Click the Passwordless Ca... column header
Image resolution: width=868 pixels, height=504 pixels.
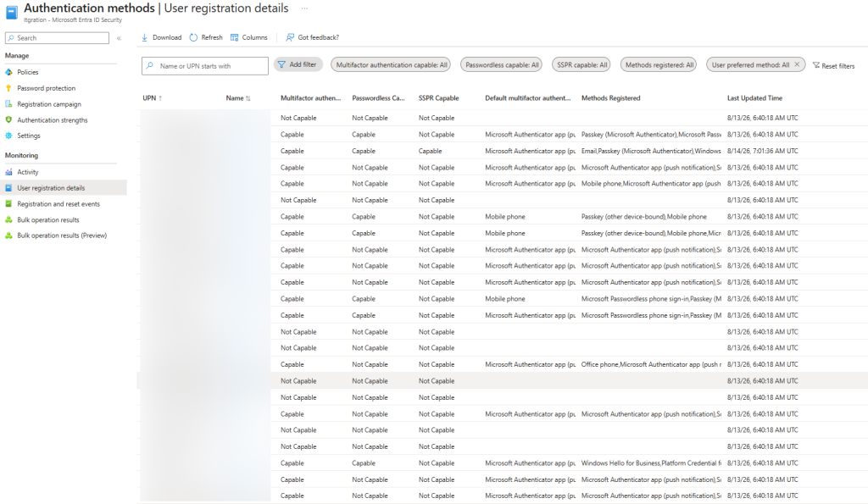pyautogui.click(x=378, y=98)
